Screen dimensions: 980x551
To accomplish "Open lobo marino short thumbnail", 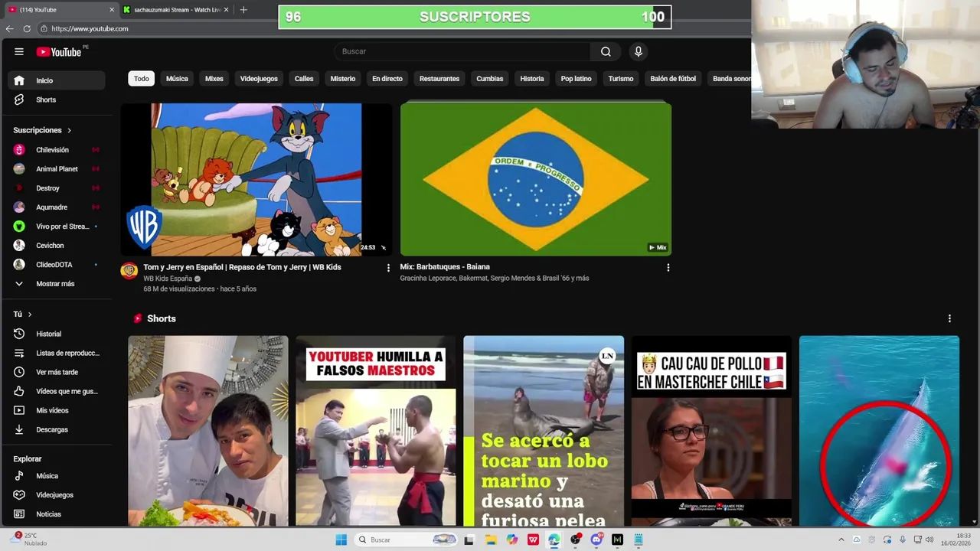I will 544,431.
